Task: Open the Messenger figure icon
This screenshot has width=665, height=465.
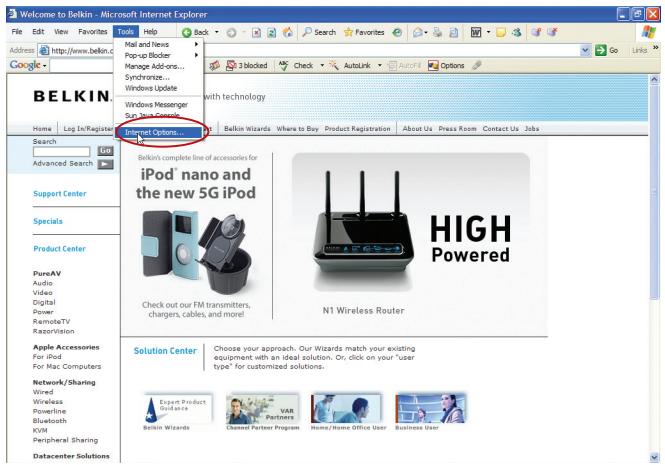Action: (517, 32)
